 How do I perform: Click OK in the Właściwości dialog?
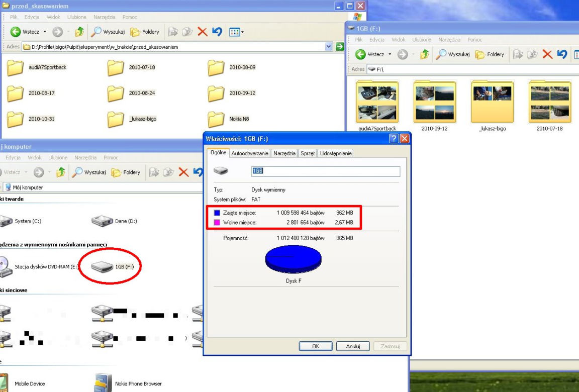click(315, 346)
